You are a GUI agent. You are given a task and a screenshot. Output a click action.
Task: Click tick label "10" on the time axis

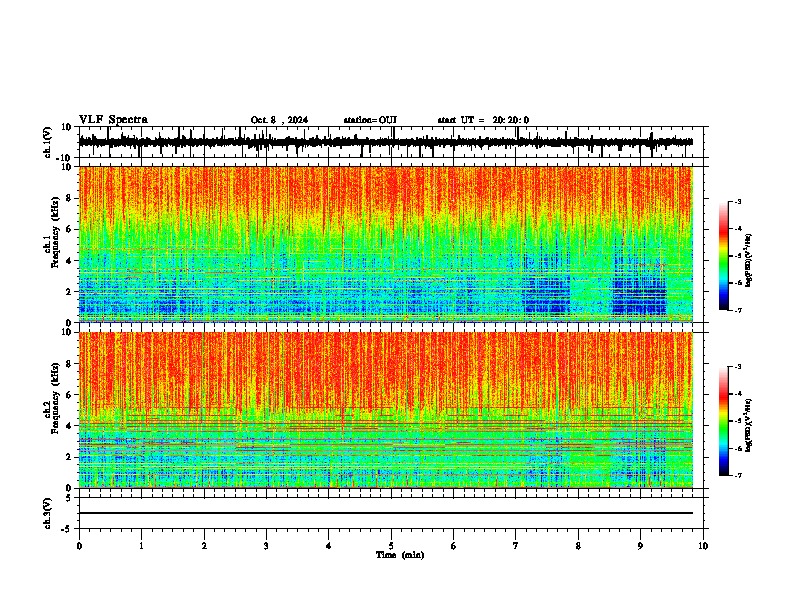[703, 546]
